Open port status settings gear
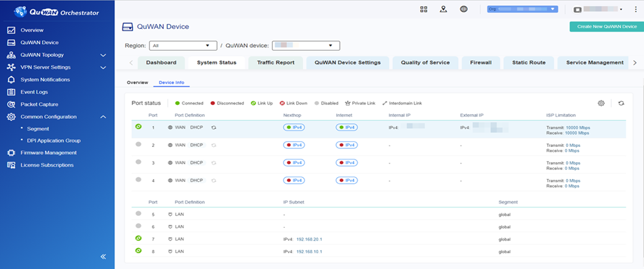The width and height of the screenshot is (644, 269). point(601,103)
